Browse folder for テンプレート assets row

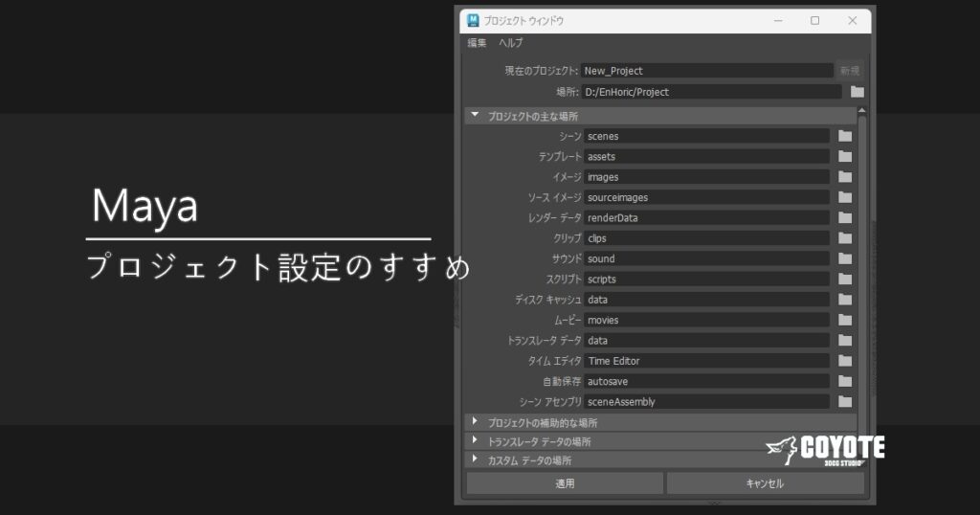point(845,157)
